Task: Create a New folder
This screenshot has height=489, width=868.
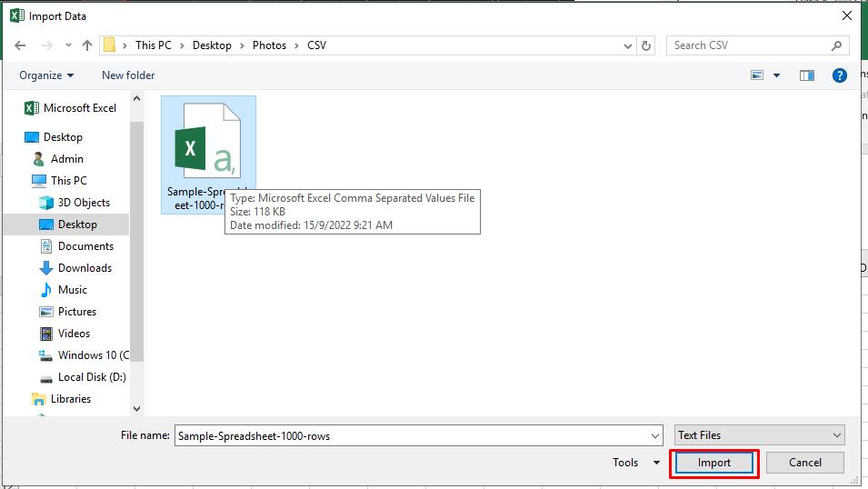Action: click(128, 75)
